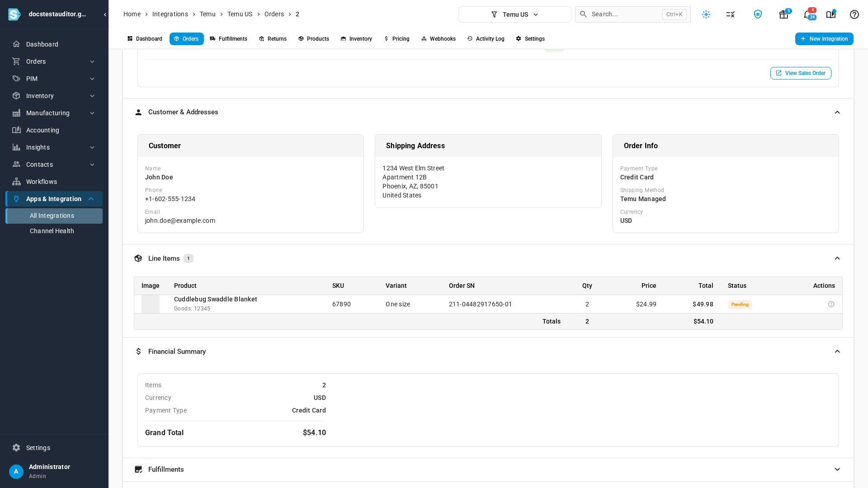Click the Pending status badge
The width and height of the screenshot is (868, 488).
(740, 305)
